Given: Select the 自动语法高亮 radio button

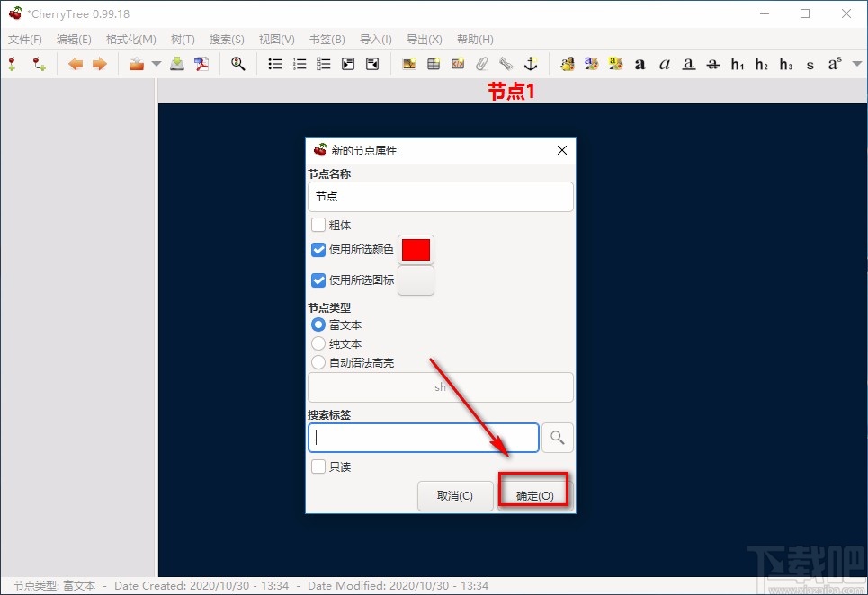Looking at the screenshot, I should point(318,363).
